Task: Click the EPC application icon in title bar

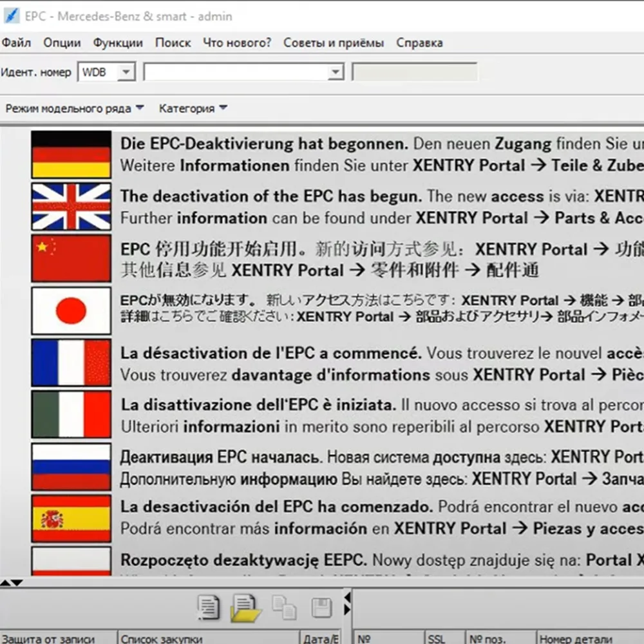Action: pyautogui.click(x=11, y=16)
